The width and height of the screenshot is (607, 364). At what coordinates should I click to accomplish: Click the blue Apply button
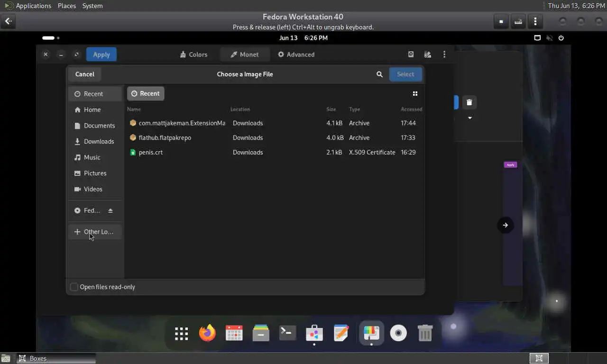(101, 55)
